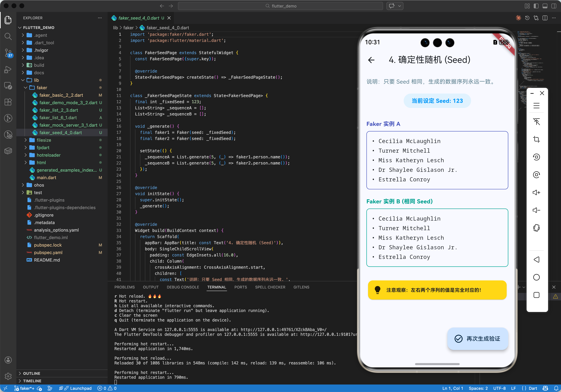Open the Extensions view icon
This screenshot has height=392, width=561.
coord(8,102)
